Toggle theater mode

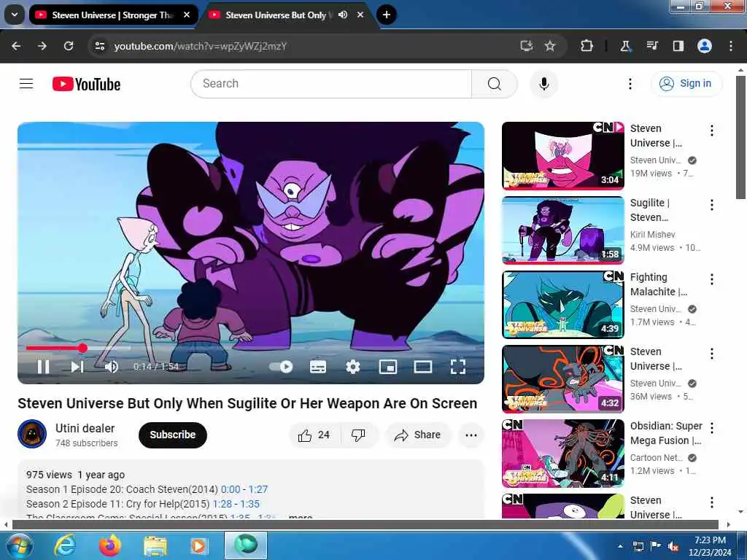(423, 367)
